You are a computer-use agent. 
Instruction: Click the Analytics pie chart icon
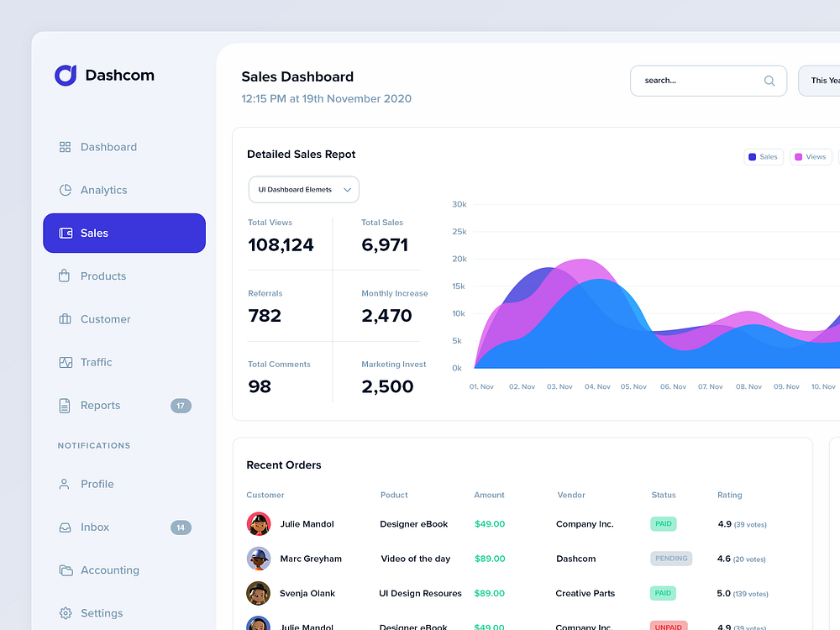coord(65,190)
